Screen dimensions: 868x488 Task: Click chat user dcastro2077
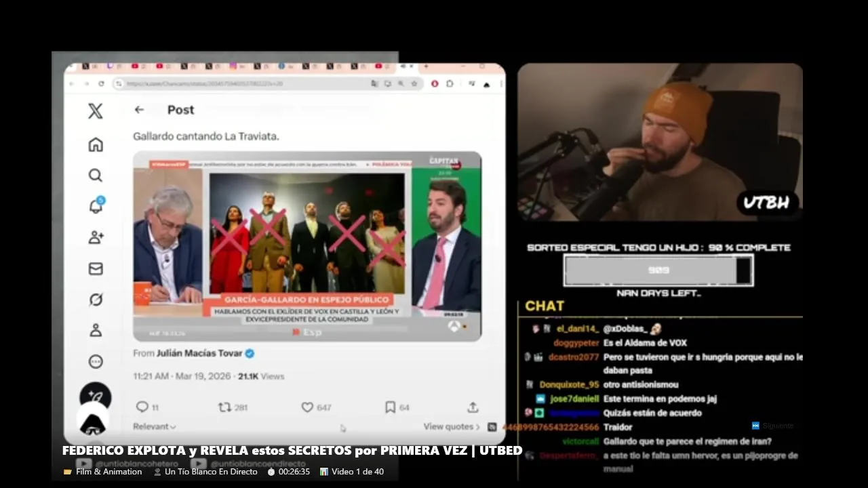pyautogui.click(x=574, y=357)
